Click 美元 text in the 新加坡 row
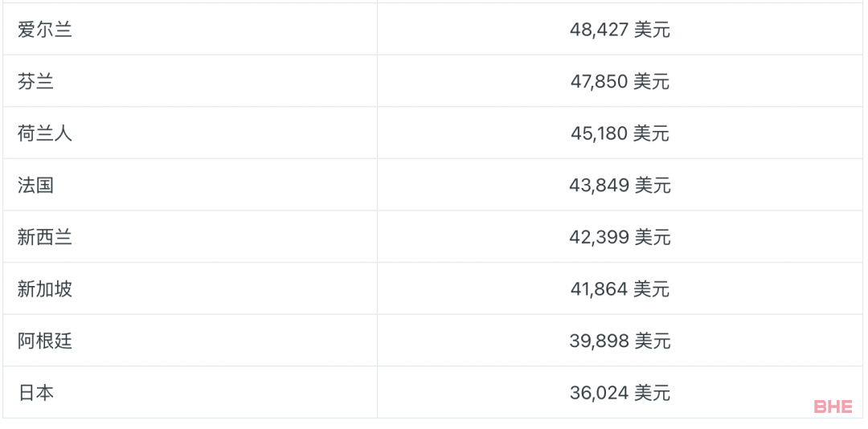Screen dimensions: 868x429 (652, 289)
